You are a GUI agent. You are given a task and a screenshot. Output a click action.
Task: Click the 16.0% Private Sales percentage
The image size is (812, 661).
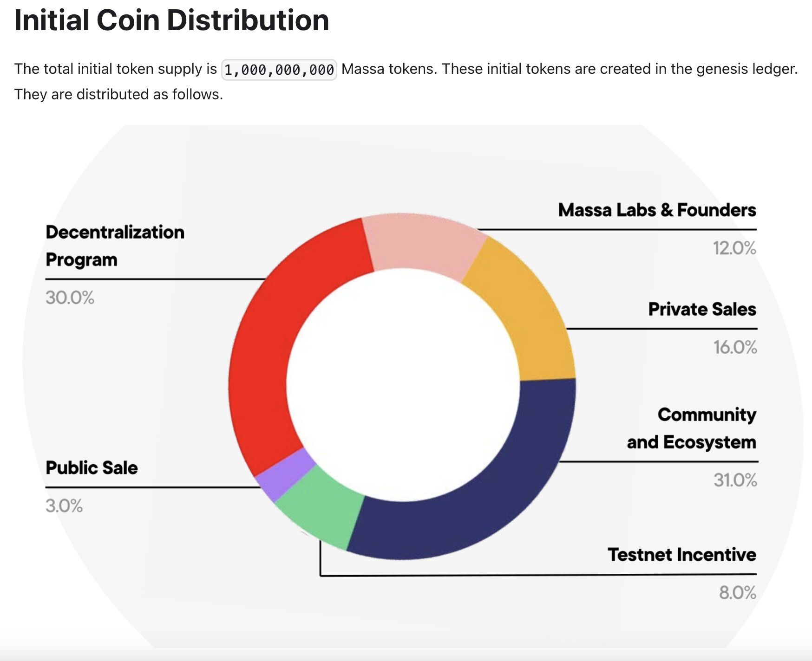(x=735, y=347)
